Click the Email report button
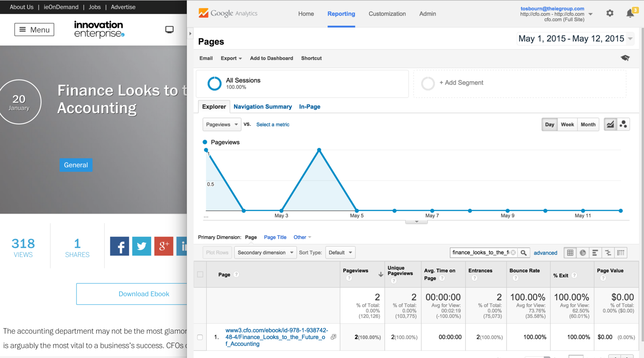 pos(206,58)
